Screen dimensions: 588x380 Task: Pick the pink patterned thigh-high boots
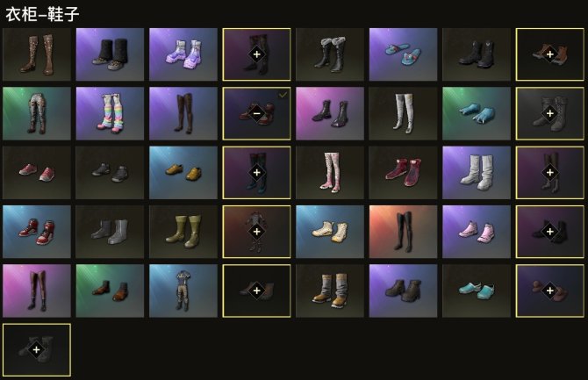(x=330, y=173)
